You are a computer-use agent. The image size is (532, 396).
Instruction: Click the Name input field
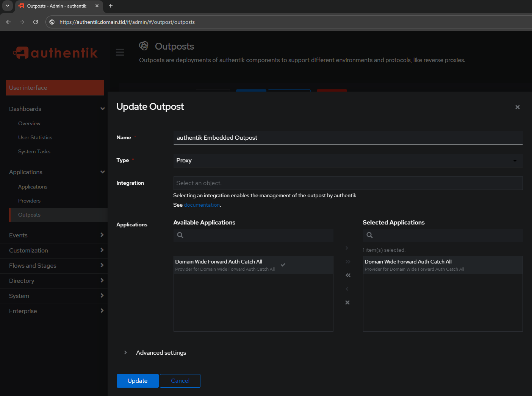click(x=348, y=137)
